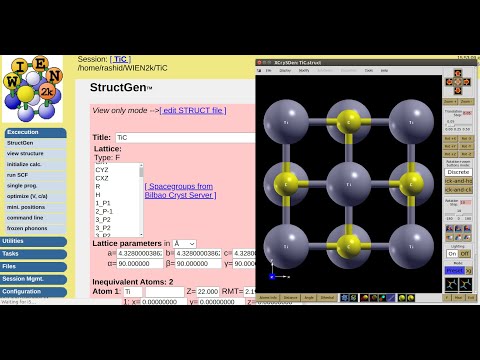Rotate -X using the Rot -X button

click(466, 139)
